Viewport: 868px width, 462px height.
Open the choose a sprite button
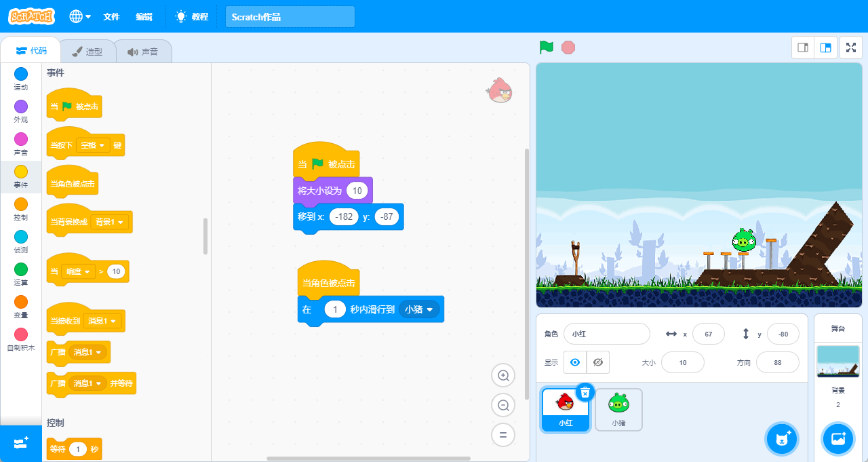[x=783, y=439]
